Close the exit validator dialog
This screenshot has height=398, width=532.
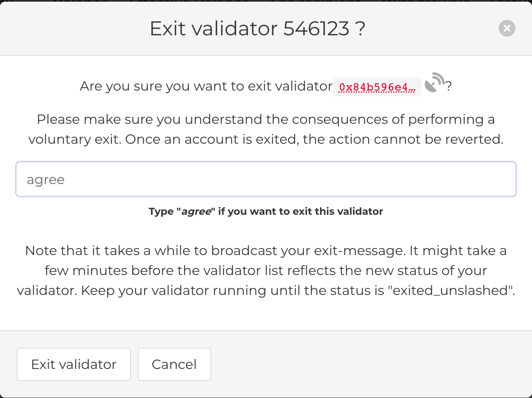507,28
